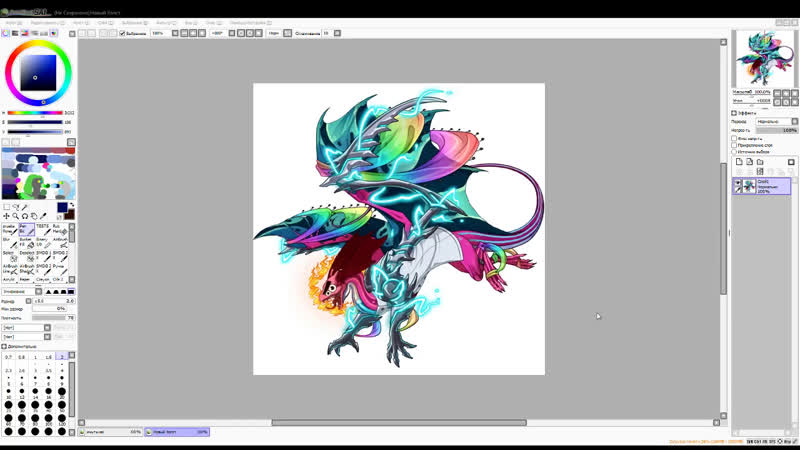Open the brush edge type dropdown

[x=22, y=292]
